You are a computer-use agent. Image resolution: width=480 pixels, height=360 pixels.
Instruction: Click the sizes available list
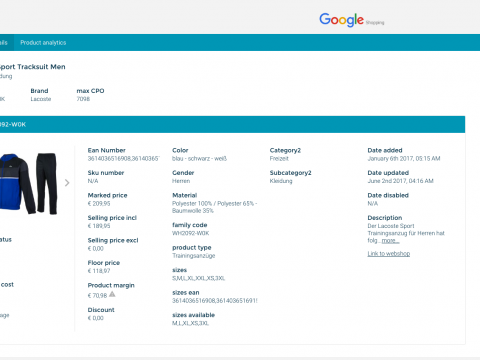pos(190,323)
